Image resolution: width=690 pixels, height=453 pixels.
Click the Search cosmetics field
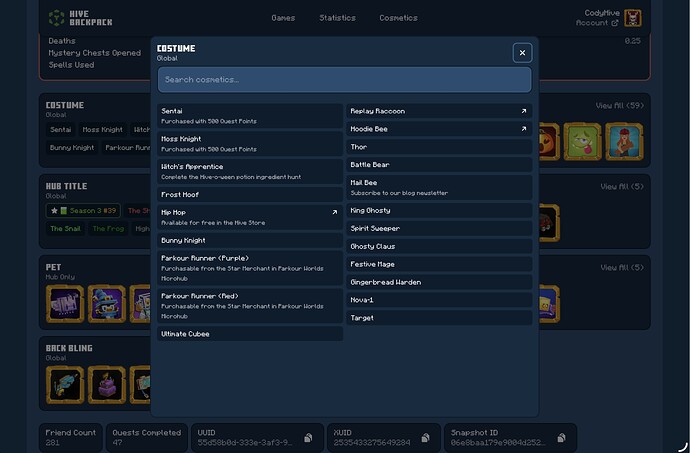pos(344,80)
